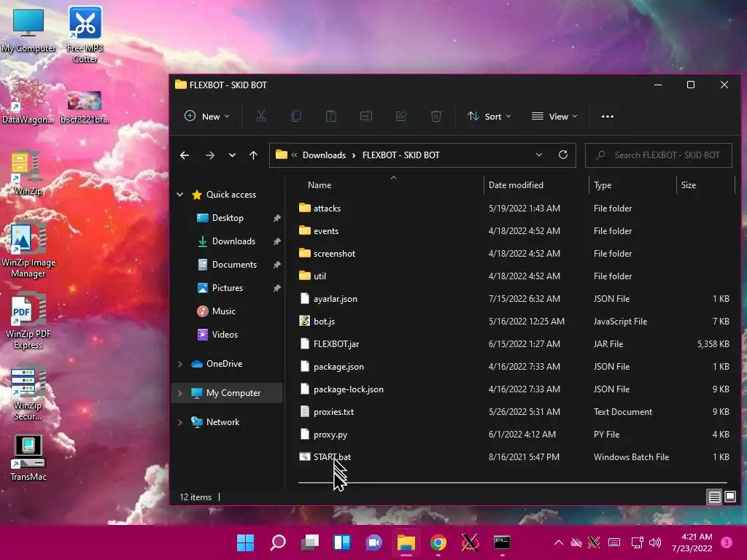Open the taskbar clock and date

coord(692,542)
